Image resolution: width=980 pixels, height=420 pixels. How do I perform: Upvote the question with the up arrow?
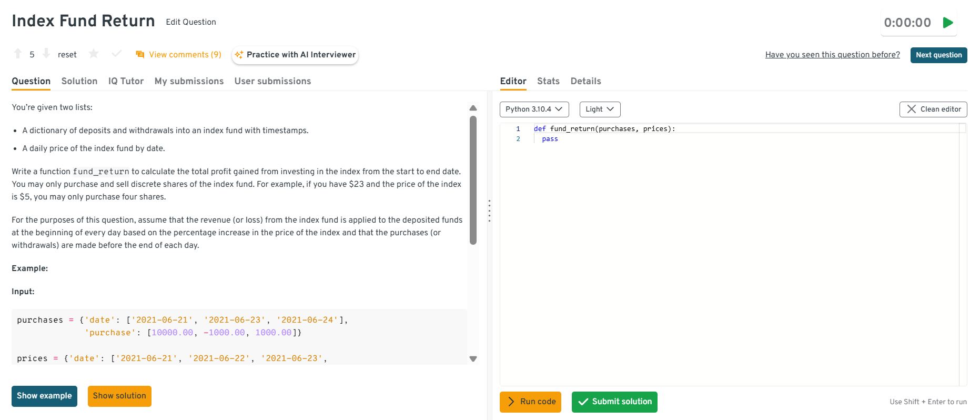pyautogui.click(x=18, y=54)
